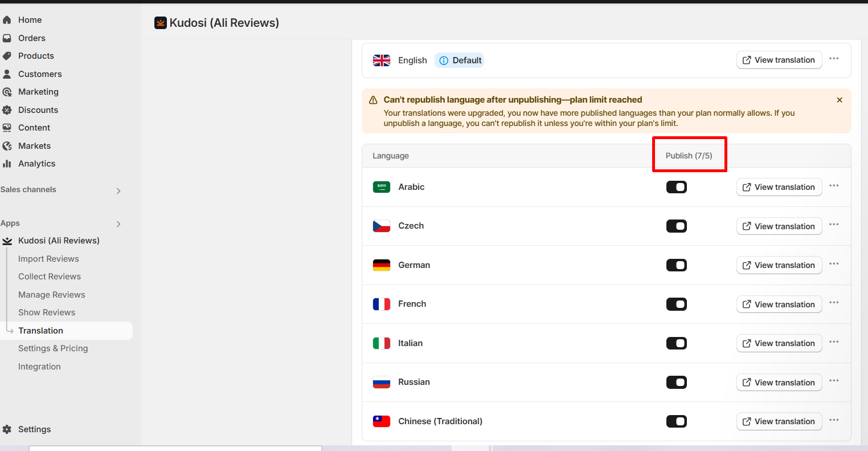Click the Language column header
The height and width of the screenshot is (451, 868).
[x=391, y=156]
